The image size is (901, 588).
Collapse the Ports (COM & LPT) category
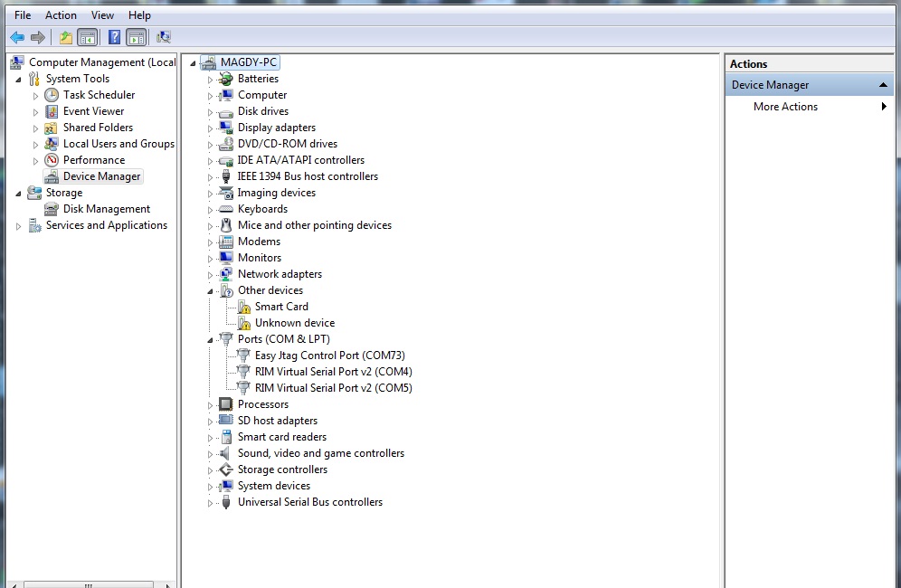(x=210, y=340)
